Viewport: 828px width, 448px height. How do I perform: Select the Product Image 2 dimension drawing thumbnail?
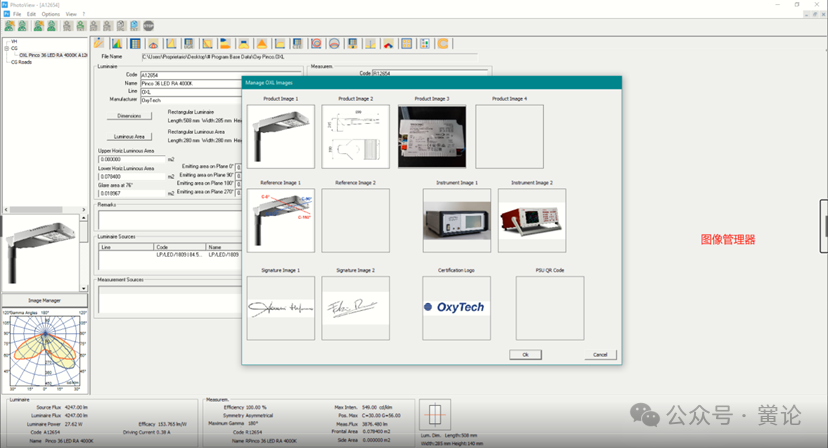tap(356, 136)
